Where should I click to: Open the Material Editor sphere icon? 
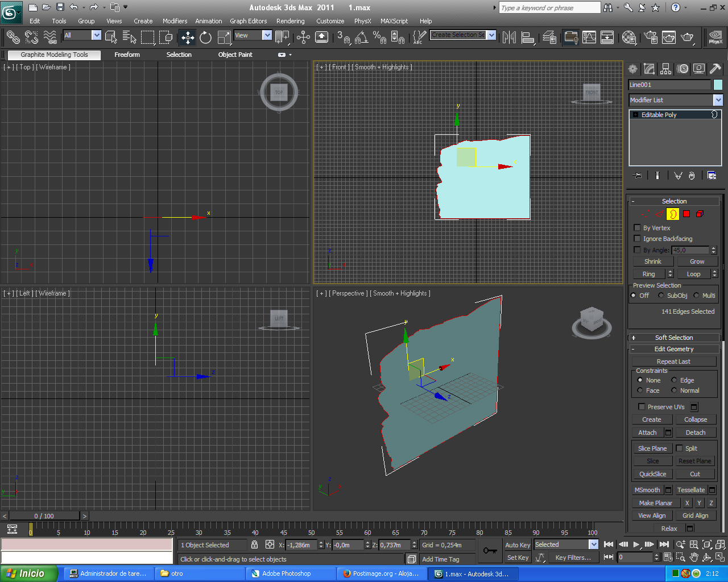[x=628, y=38]
